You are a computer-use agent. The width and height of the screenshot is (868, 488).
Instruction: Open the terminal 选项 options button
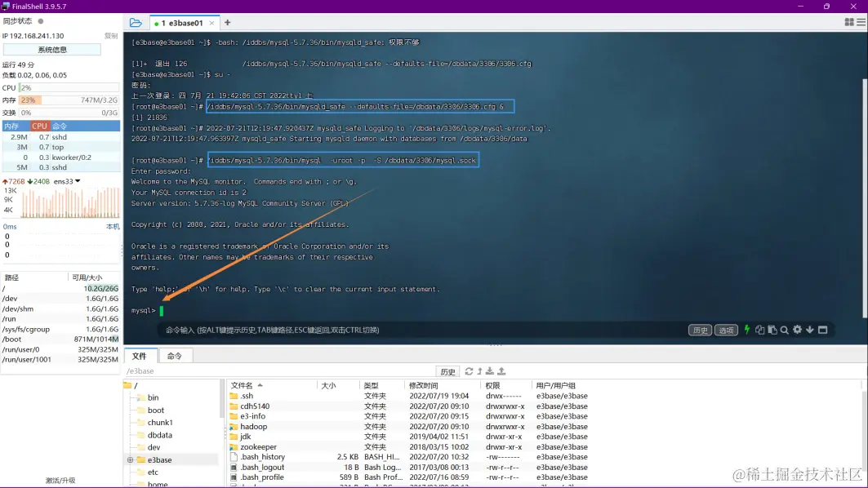726,331
